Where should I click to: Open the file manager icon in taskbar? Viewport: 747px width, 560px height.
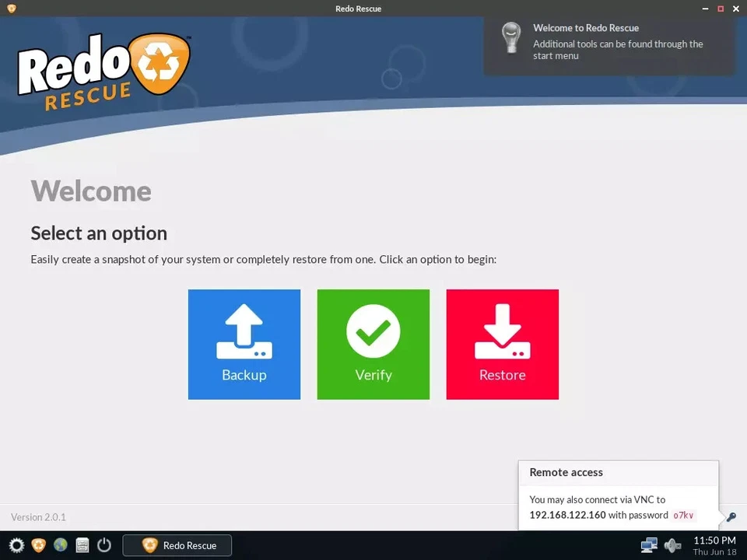click(x=82, y=545)
